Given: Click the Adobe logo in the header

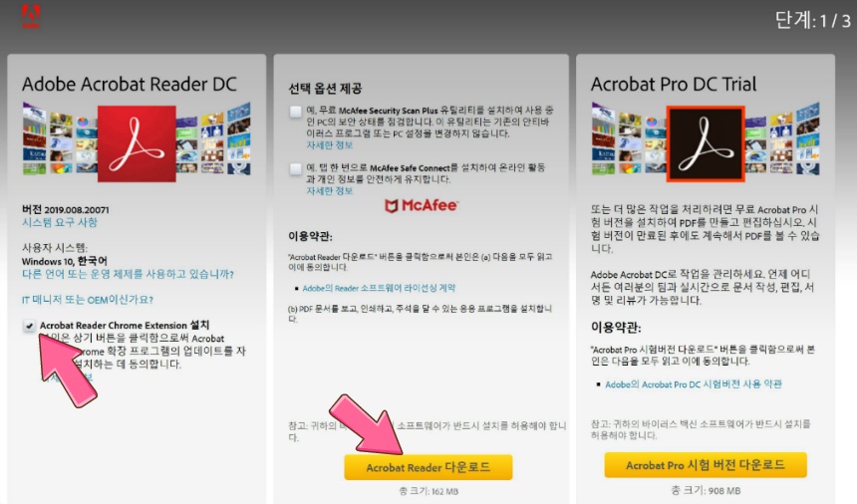Looking at the screenshot, I should (31, 15).
